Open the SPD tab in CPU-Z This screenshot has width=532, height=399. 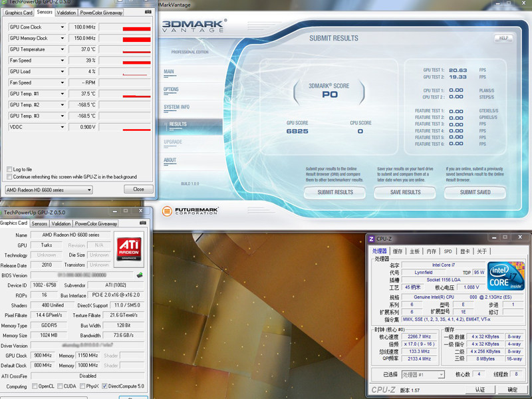tap(448, 251)
